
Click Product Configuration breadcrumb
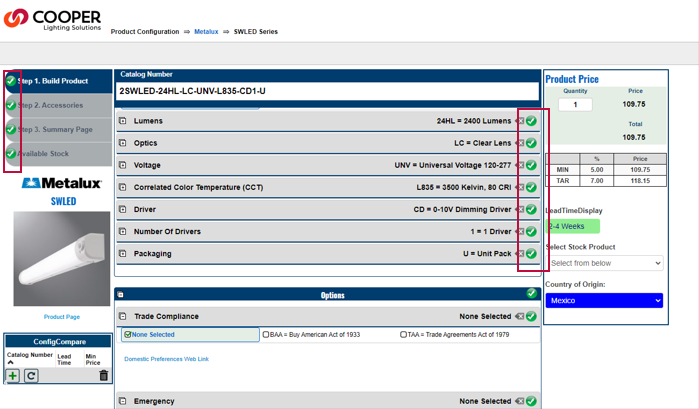(145, 32)
